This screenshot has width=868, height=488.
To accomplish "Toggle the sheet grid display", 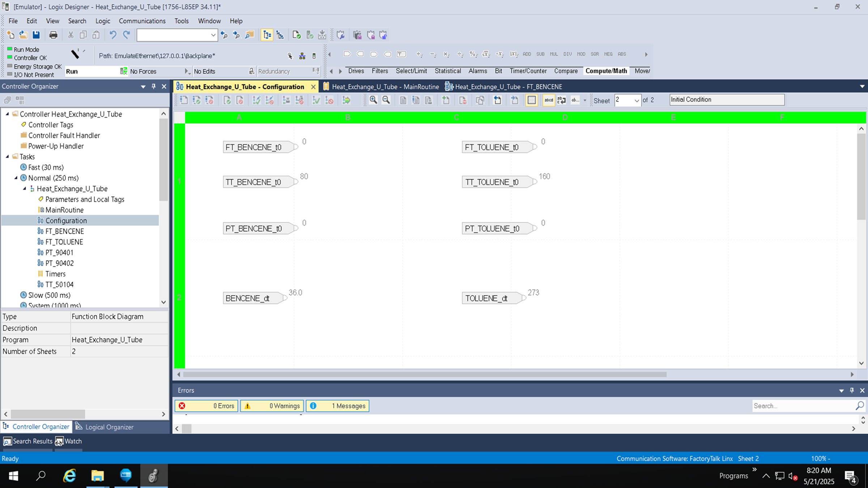I will [x=532, y=100].
